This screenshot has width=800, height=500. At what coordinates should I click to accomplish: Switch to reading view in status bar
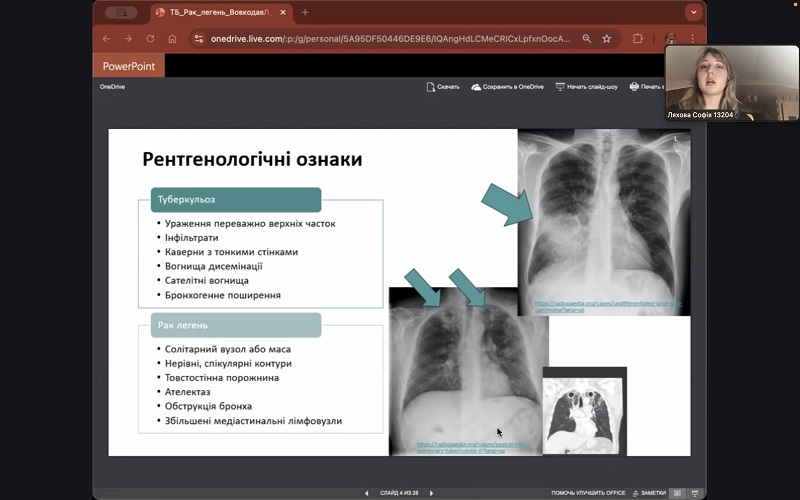pyautogui.click(x=677, y=493)
